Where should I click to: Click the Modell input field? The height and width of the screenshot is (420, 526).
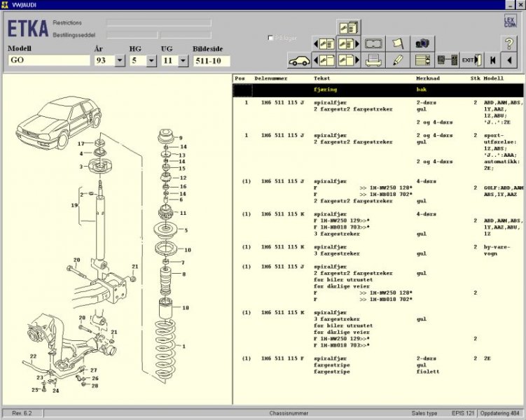[x=48, y=61]
